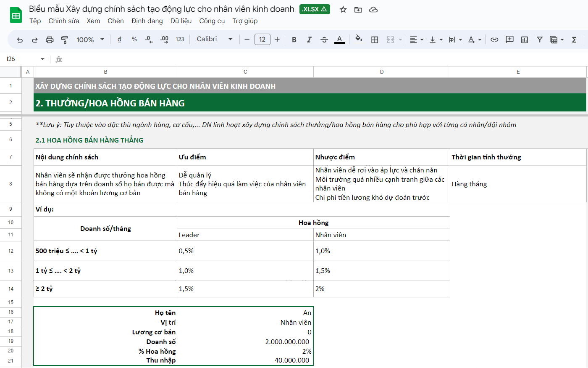Open the Công cụ menu
This screenshot has height=368, width=588.
tap(212, 21)
